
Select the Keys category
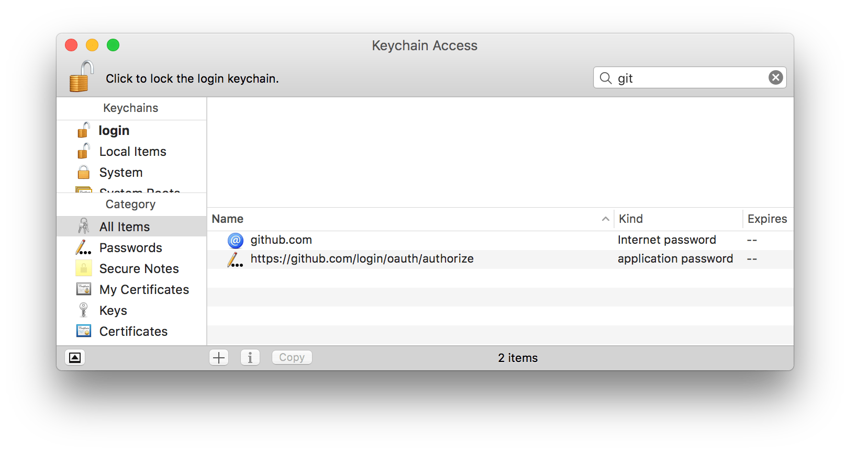[x=113, y=311]
